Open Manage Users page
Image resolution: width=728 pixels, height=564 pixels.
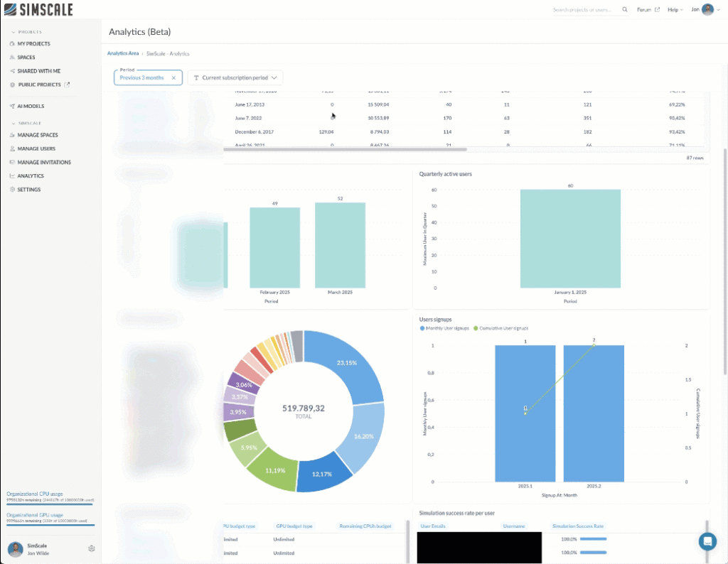coord(36,149)
